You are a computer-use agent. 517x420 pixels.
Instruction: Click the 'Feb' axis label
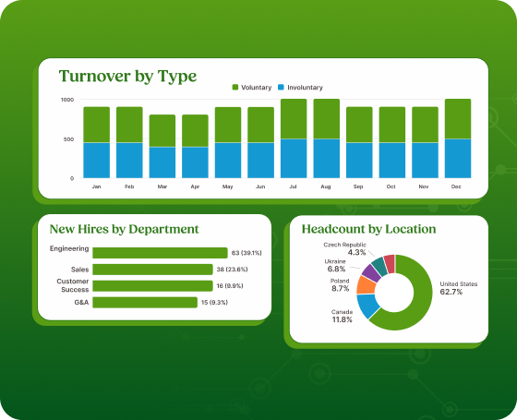tap(129, 186)
